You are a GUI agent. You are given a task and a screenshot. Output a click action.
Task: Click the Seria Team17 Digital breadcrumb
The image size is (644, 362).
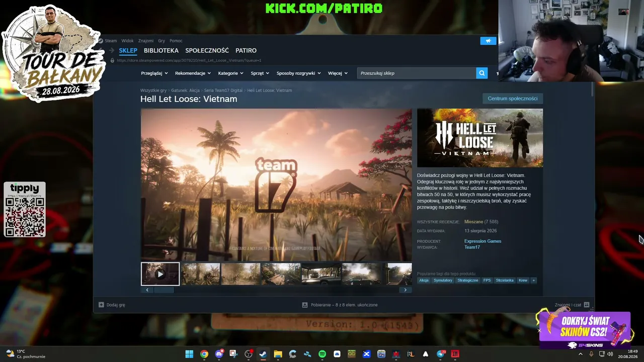pos(223,90)
